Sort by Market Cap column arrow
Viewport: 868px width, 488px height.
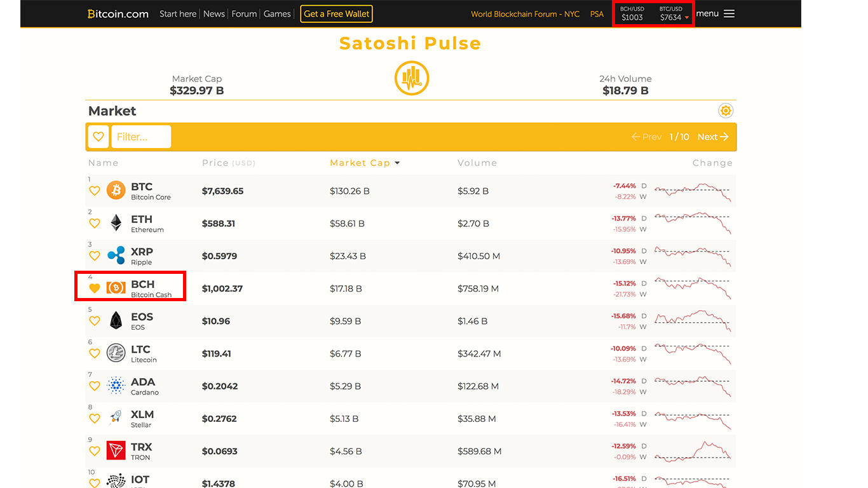point(397,163)
